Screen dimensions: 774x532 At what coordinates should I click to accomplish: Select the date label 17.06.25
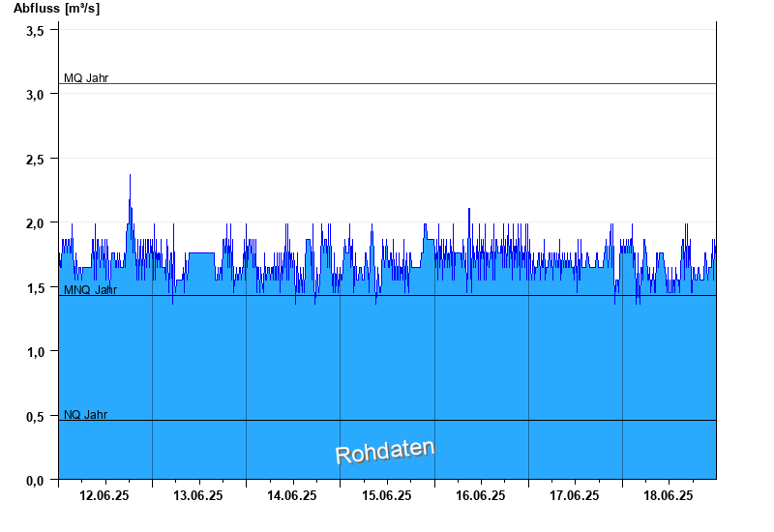575,495
